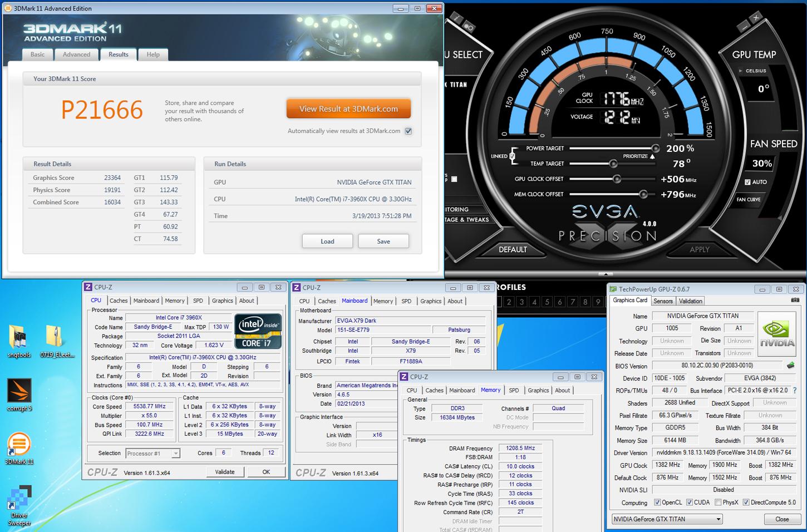
Task: Click the P21666 score text
Action: [102, 110]
